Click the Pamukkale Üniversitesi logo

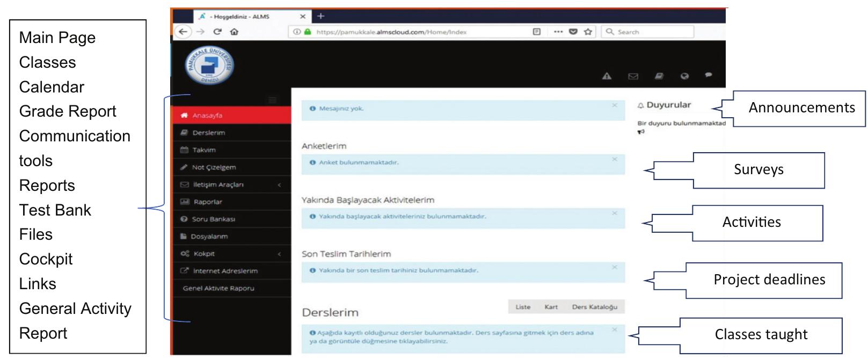pos(209,65)
